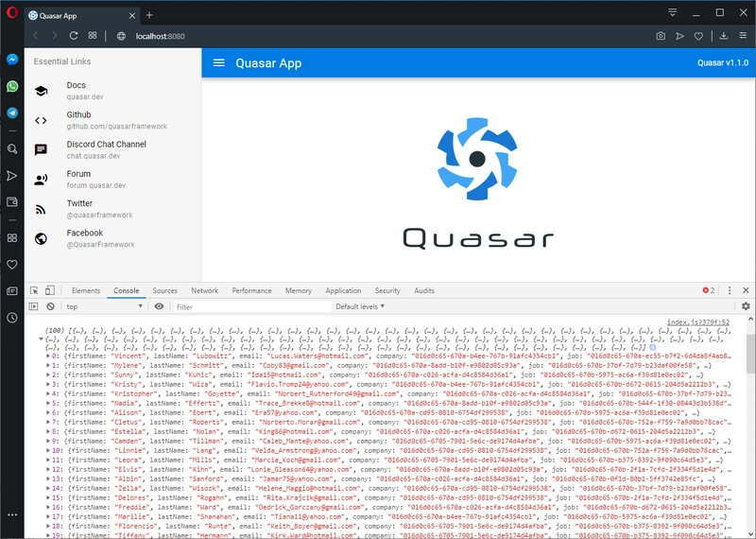Viewport: 756px width, 539px height.
Task: Open the index.js source file link
Action: pyautogui.click(x=698, y=322)
